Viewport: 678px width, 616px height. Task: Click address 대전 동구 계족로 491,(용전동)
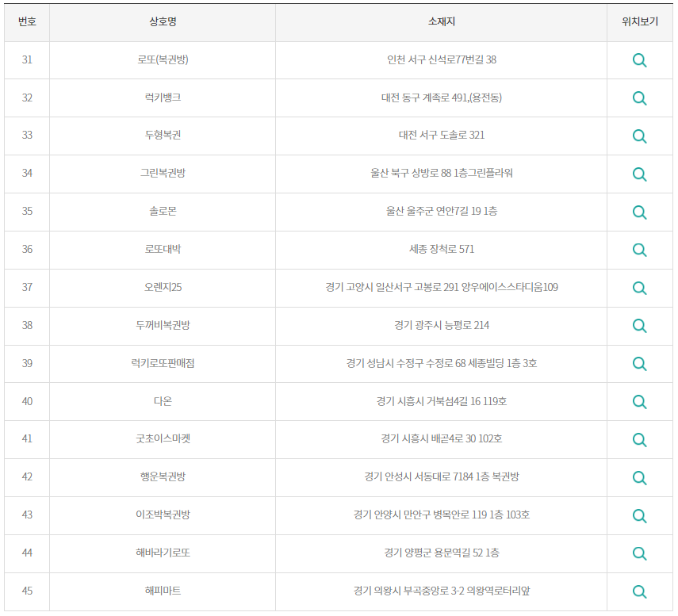442,98
